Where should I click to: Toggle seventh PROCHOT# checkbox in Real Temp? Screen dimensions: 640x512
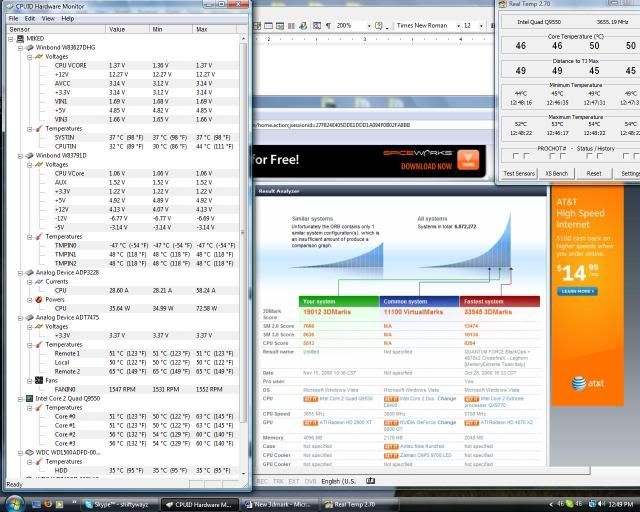tap(626, 156)
